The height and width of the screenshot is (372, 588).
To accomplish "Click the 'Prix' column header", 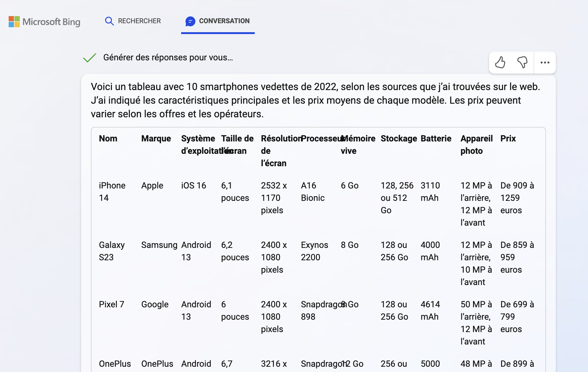I will tap(508, 139).
